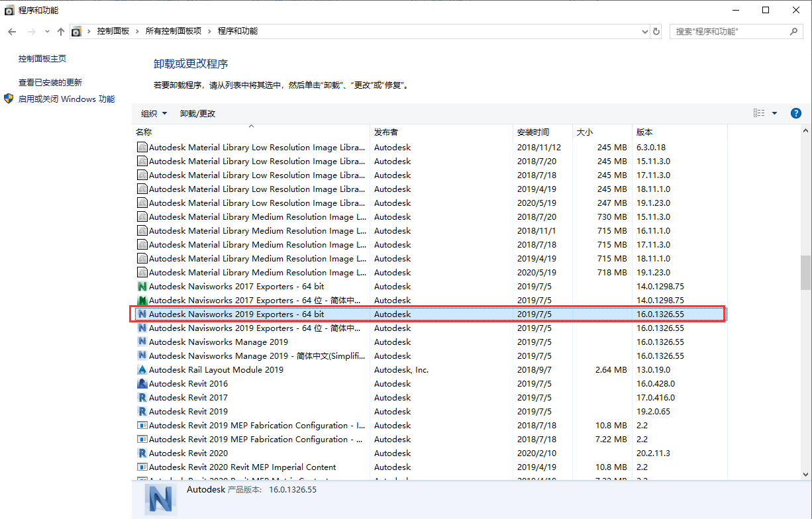Image resolution: width=812 pixels, height=519 pixels.
Task: Click the search magnifier icon
Action: click(793, 31)
